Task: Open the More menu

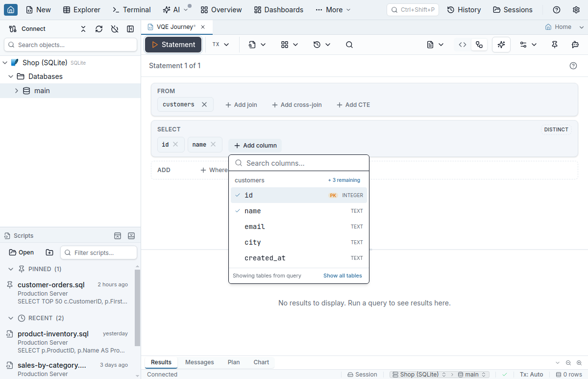Action: 333,10
